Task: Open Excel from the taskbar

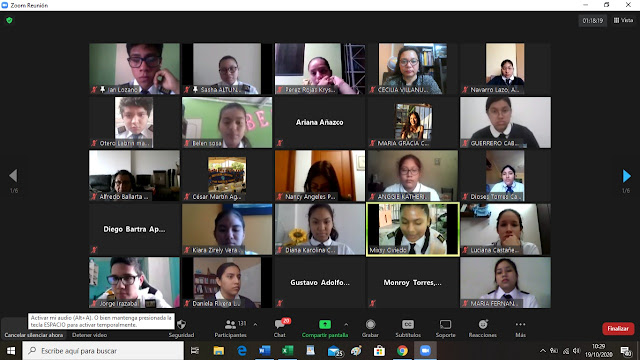Action: [287, 351]
